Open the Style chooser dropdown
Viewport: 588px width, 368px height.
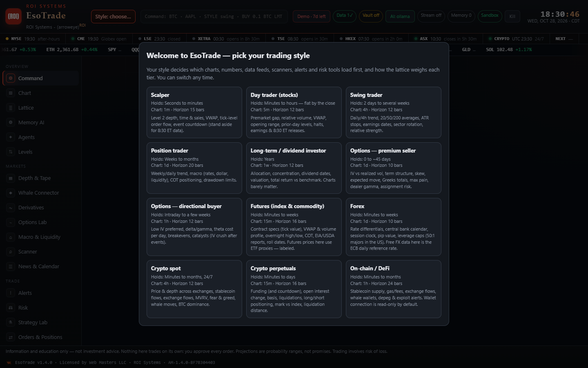pos(113,16)
